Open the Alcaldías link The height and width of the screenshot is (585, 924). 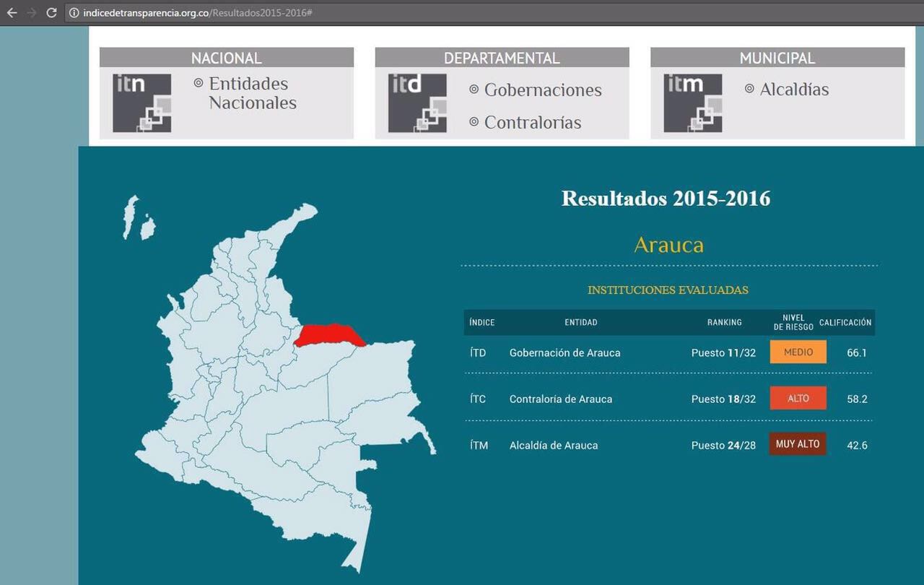pyautogui.click(x=794, y=90)
